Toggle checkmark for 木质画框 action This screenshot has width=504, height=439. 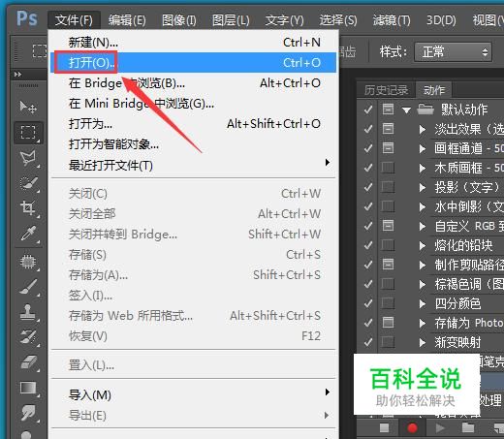(x=368, y=168)
